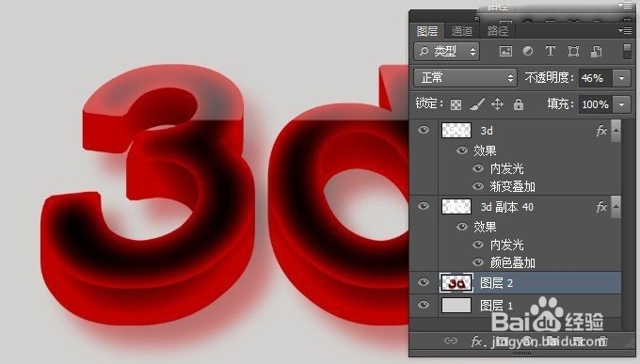640x364 pixels.
Task: Open the 正常 blend mode dropdown
Action: coord(465,77)
